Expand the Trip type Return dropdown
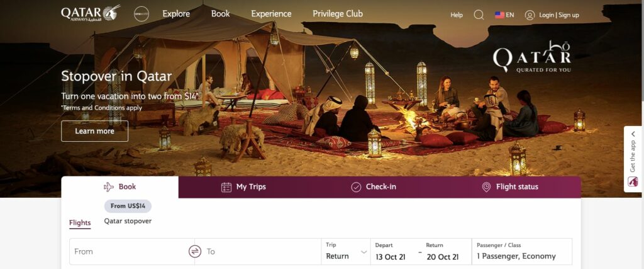Screen dimensions: 644x269 click(346, 251)
